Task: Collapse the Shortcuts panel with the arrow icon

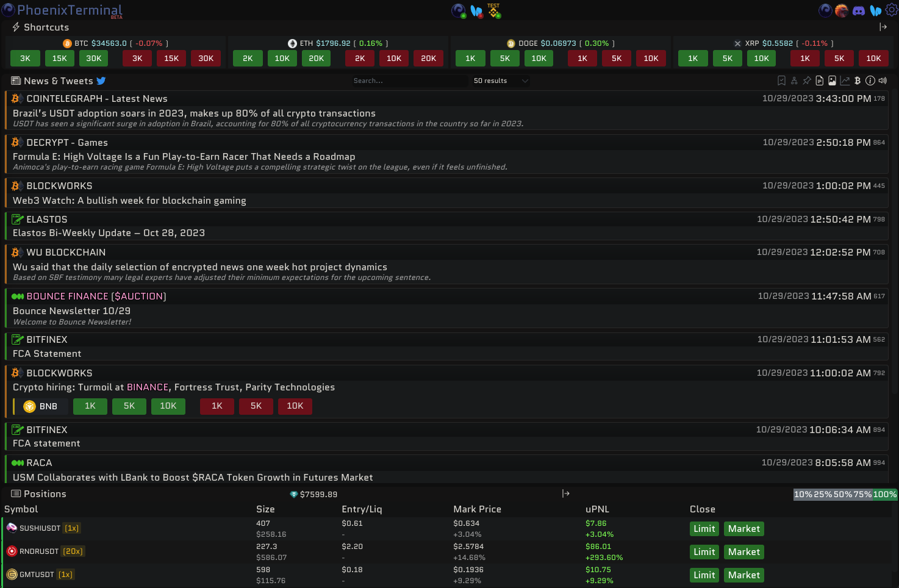Action: click(883, 27)
